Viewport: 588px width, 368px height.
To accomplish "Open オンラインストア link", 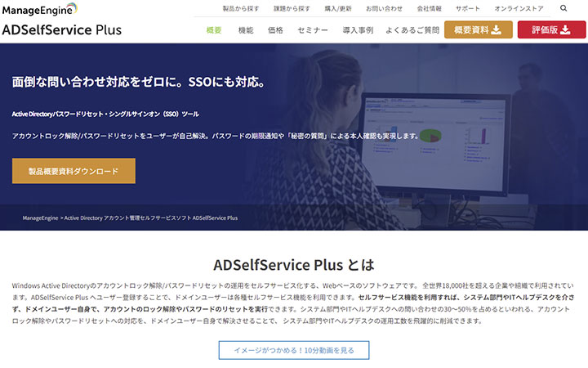I will (519, 9).
